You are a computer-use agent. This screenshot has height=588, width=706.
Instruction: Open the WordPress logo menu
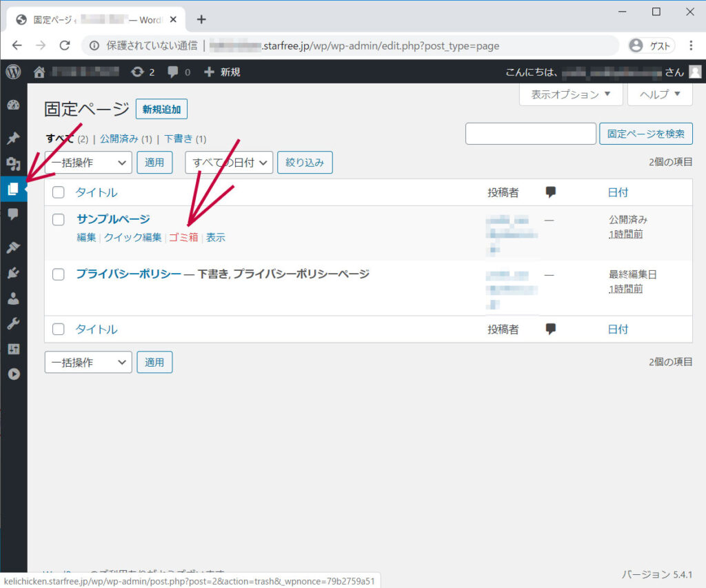coord(14,72)
